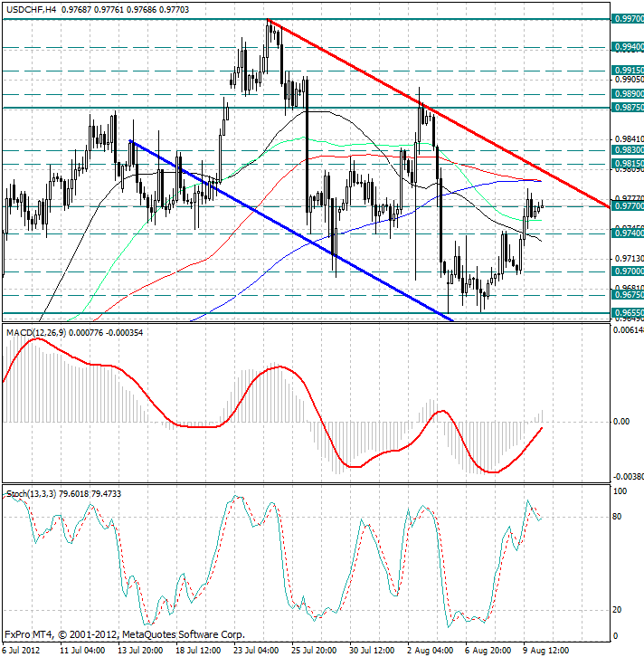Select the 0.9875 price level label

(628, 108)
